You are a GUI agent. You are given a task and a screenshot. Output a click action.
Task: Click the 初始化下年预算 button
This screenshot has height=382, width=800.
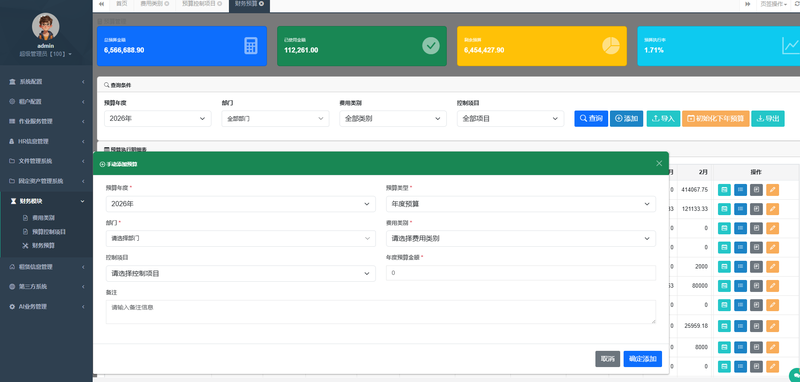pos(715,118)
